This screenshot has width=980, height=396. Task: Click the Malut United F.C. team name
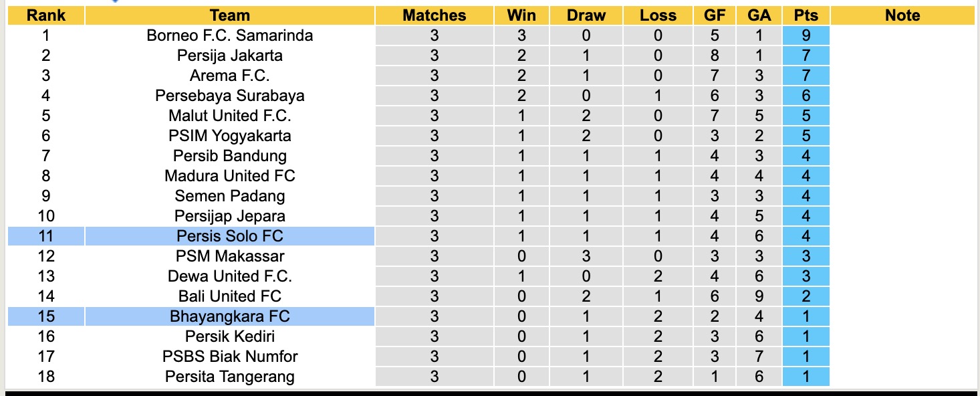[x=229, y=116]
